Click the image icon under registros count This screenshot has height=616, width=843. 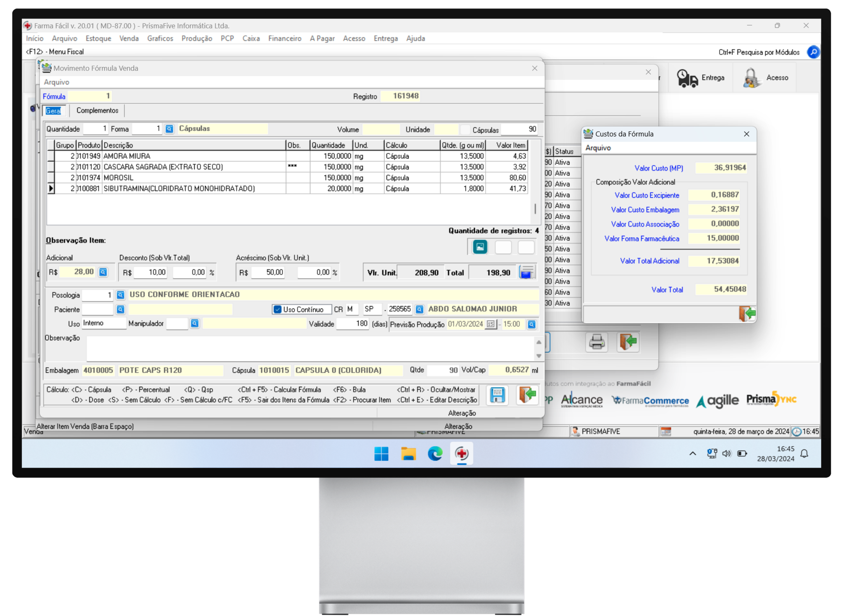tap(480, 247)
